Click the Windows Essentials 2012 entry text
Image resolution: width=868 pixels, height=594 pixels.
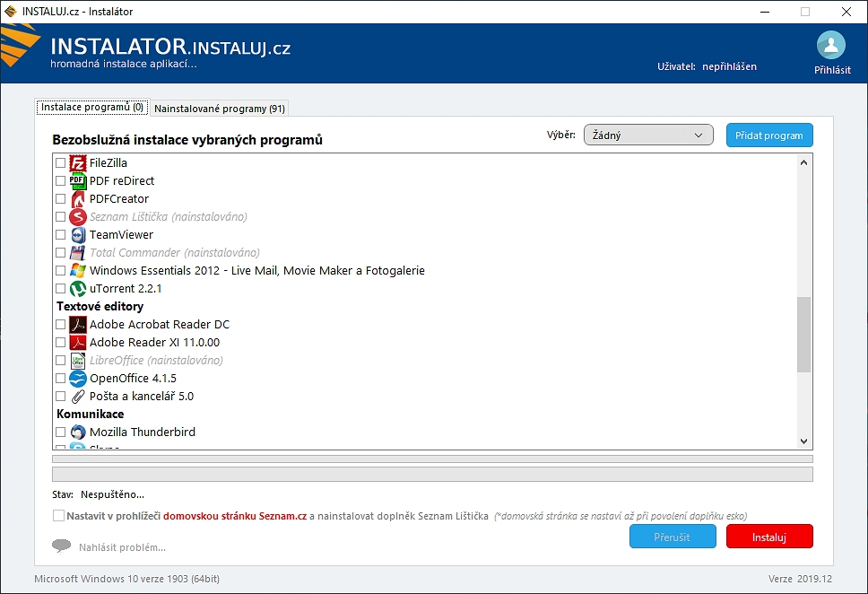coord(257,270)
